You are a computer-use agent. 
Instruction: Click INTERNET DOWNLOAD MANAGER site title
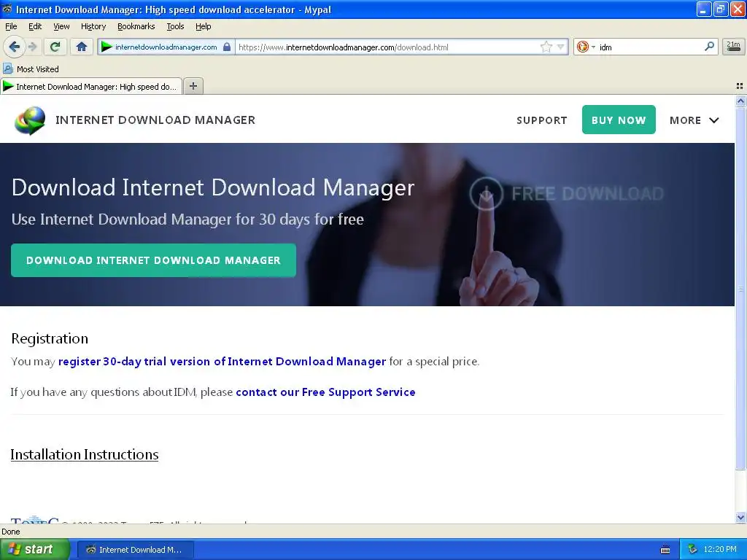[x=155, y=120]
